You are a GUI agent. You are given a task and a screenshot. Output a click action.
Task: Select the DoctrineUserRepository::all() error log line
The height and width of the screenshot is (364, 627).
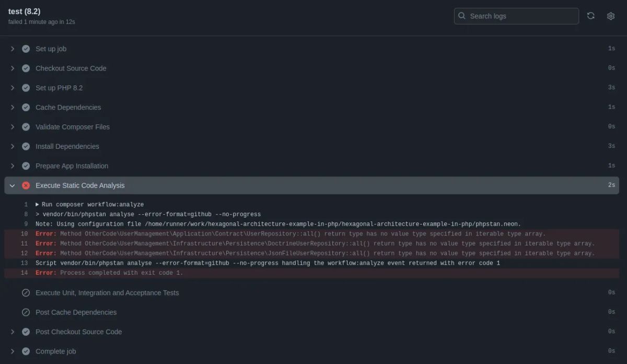(x=315, y=243)
